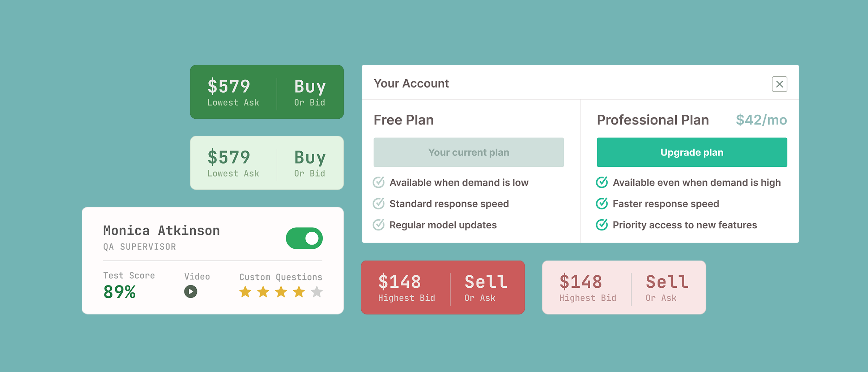868x372 pixels.
Task: Click the checkmark beside Available even when demand is high
Action: 601,182
